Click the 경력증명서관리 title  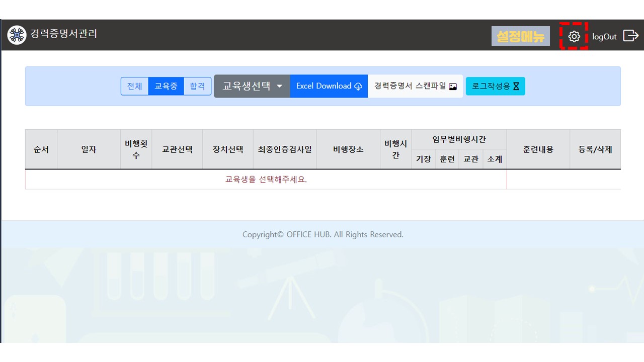tap(64, 34)
